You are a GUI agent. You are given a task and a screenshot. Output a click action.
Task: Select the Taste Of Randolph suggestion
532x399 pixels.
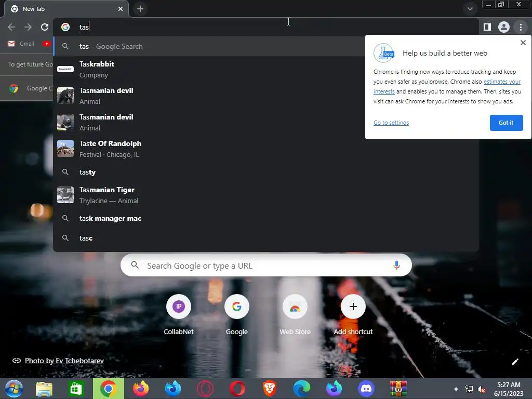[265, 149]
